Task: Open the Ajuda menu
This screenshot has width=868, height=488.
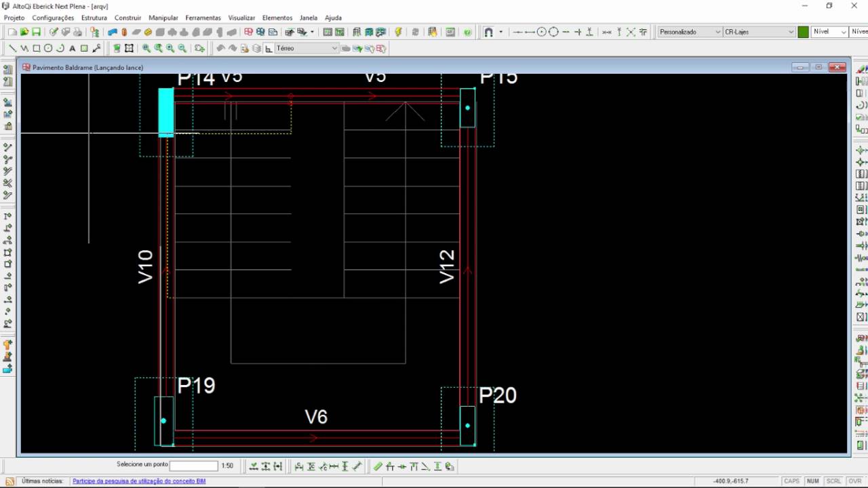Action: (334, 18)
